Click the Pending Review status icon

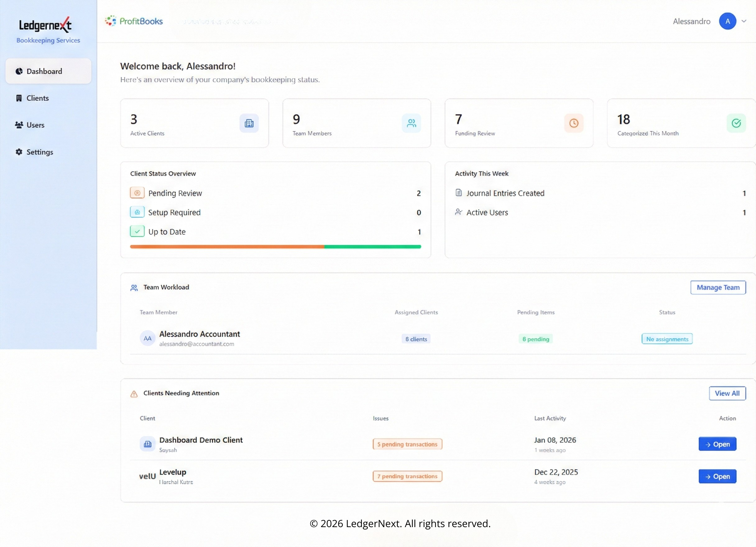[137, 193]
